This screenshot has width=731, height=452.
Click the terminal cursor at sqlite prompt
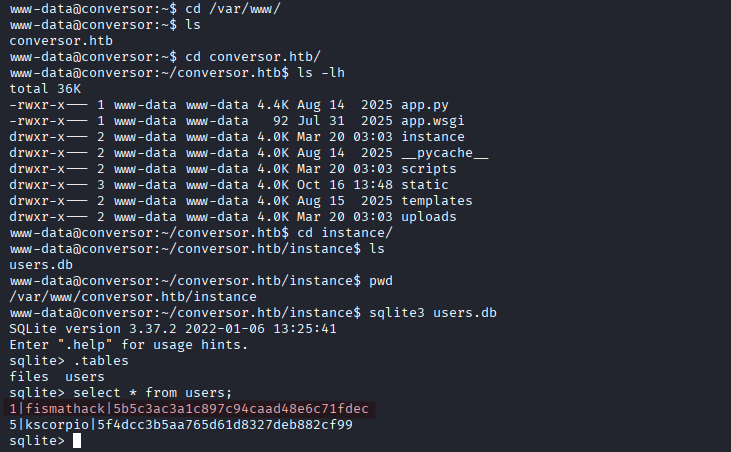[77, 441]
